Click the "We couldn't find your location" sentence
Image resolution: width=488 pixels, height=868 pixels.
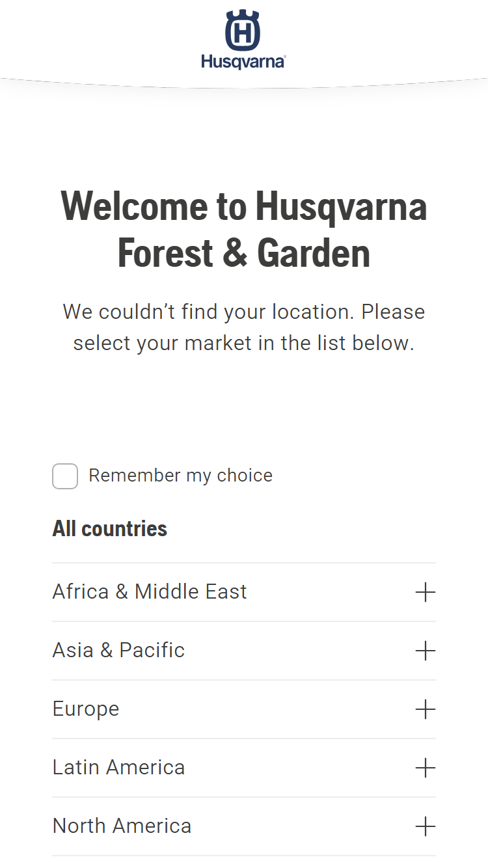click(x=208, y=312)
